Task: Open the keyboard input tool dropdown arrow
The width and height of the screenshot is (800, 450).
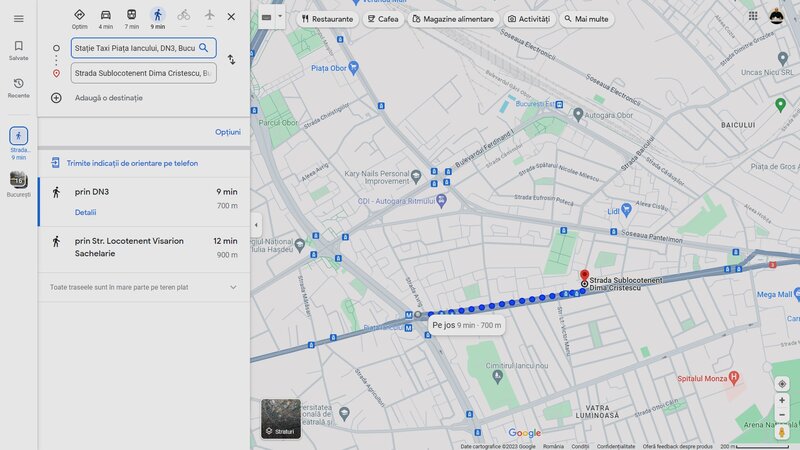Action: [280, 16]
